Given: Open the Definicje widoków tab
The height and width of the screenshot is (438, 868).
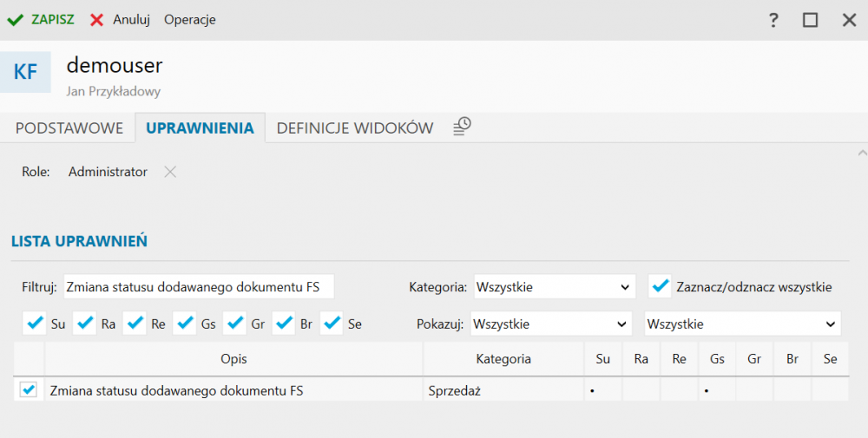Looking at the screenshot, I should click(354, 127).
